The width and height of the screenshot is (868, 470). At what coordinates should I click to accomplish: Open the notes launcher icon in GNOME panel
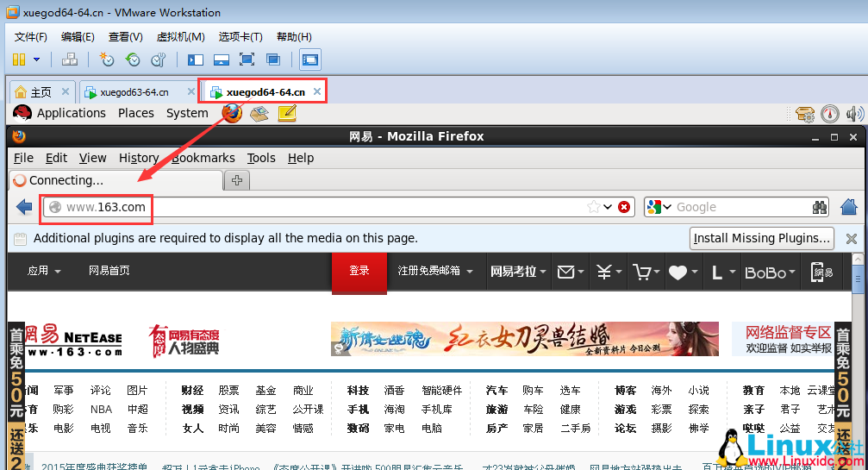(x=287, y=114)
